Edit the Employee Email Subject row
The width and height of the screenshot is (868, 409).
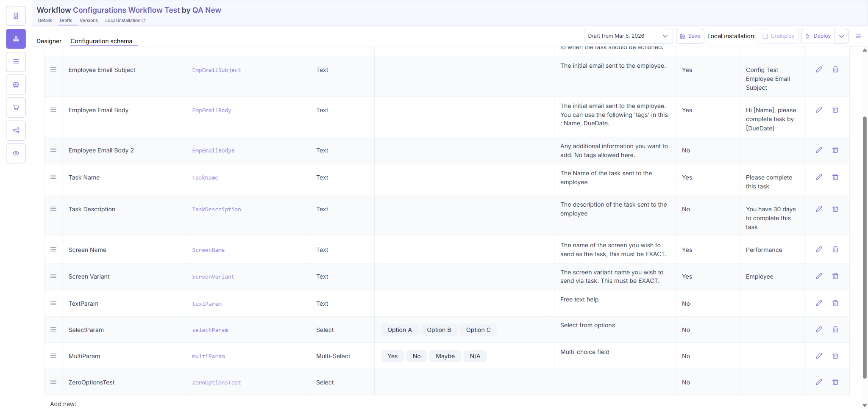tap(819, 69)
